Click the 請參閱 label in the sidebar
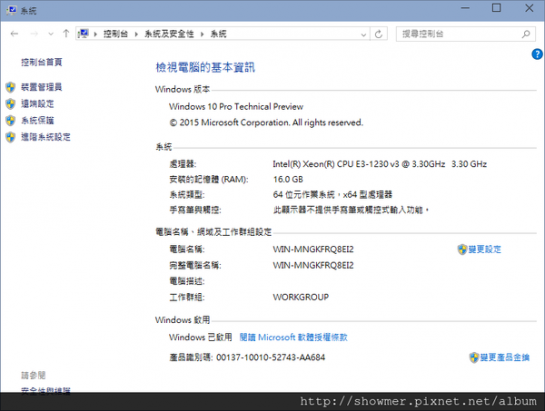This screenshot has width=545, height=411. coord(33,375)
